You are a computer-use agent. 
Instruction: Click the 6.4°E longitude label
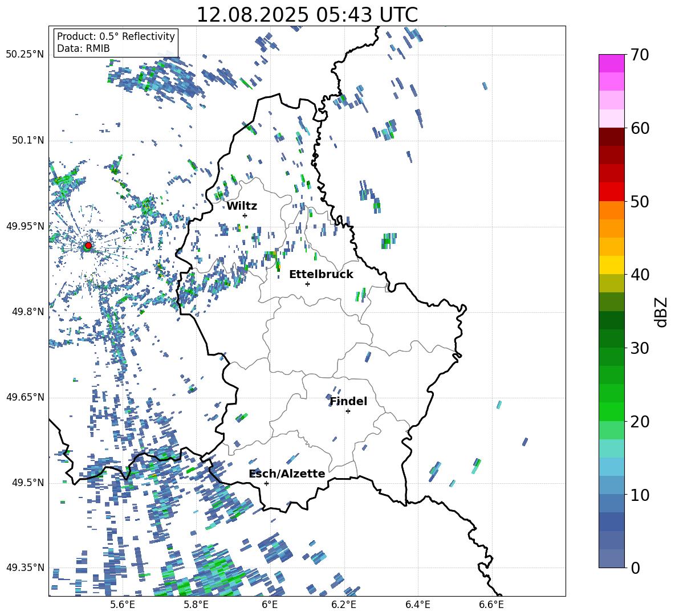[417, 605]
